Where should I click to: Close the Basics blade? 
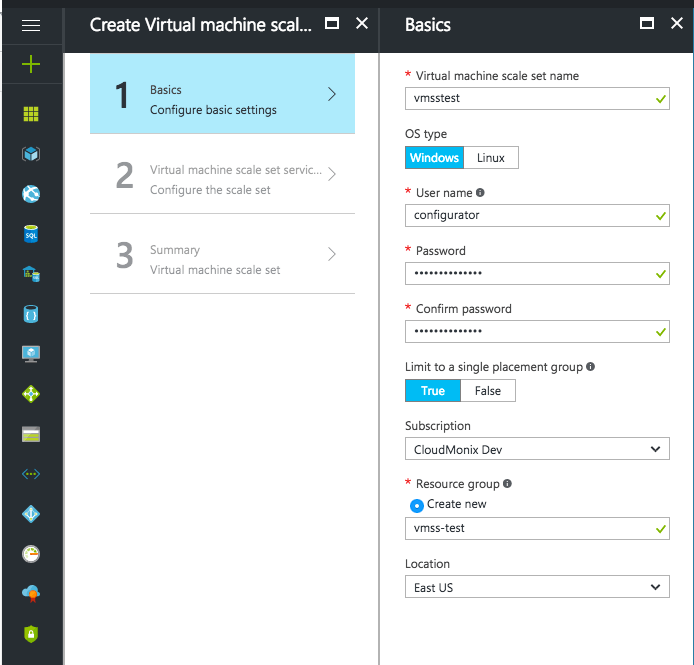[677, 23]
